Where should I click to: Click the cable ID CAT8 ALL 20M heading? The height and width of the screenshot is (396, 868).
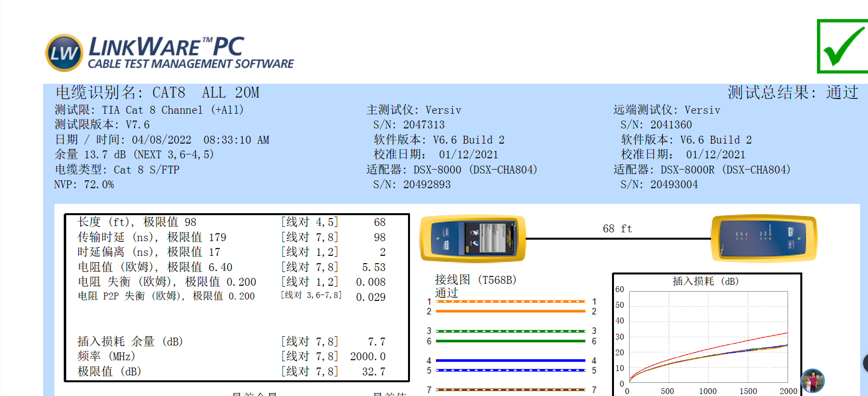[x=157, y=93]
